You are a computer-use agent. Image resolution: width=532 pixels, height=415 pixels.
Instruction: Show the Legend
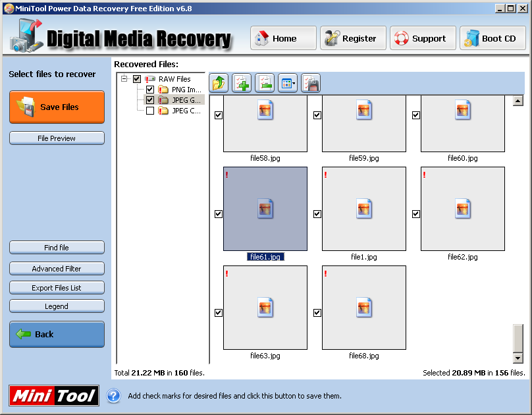[57, 306]
